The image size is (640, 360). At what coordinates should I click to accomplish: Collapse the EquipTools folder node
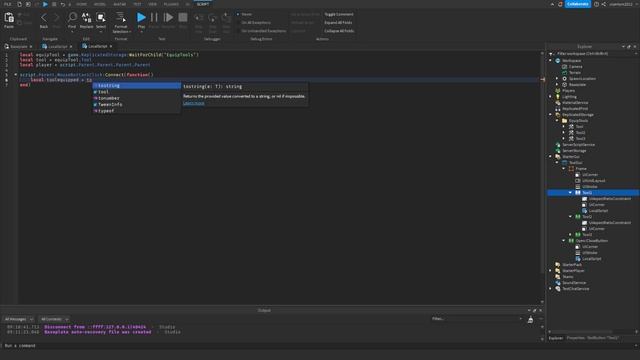click(557, 120)
